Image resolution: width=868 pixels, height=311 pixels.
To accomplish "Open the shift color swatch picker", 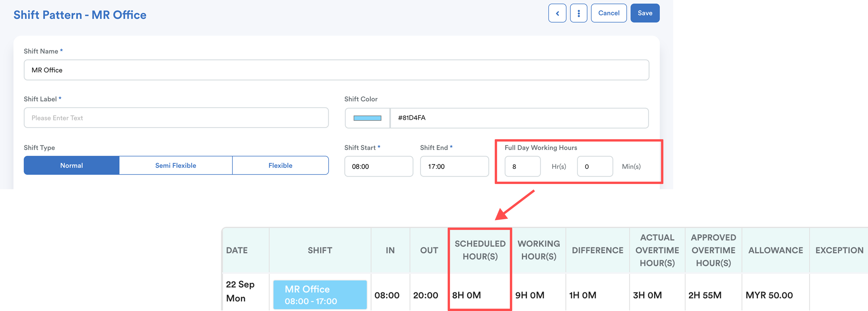I will [x=367, y=118].
